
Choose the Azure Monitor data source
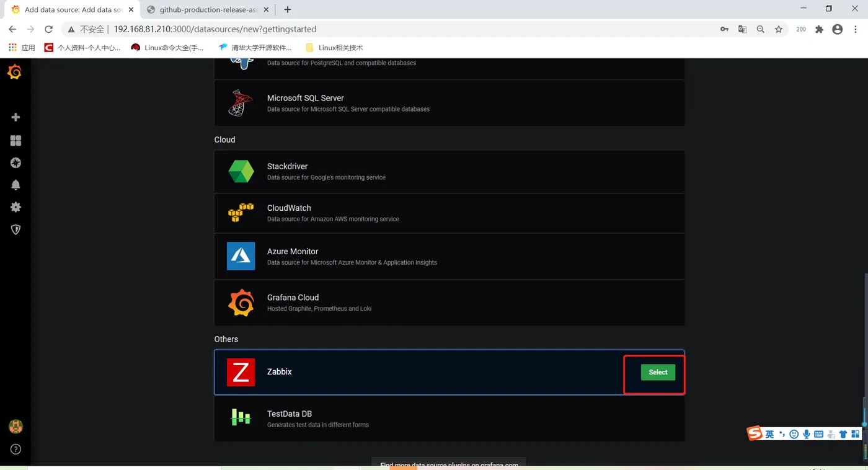click(449, 256)
